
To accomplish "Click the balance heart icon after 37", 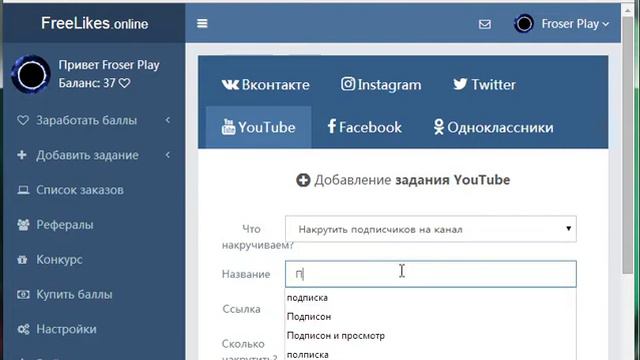I will coord(124,83).
